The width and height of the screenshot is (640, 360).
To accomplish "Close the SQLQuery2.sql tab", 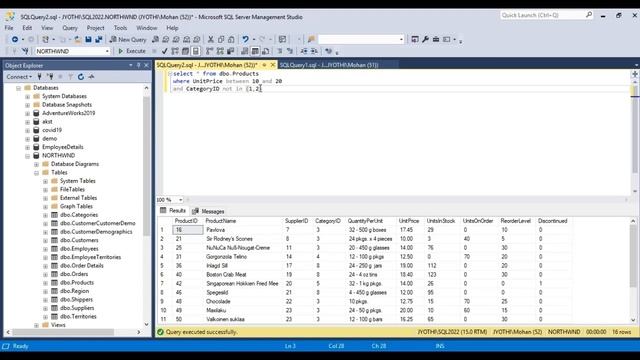I will (x=273, y=65).
